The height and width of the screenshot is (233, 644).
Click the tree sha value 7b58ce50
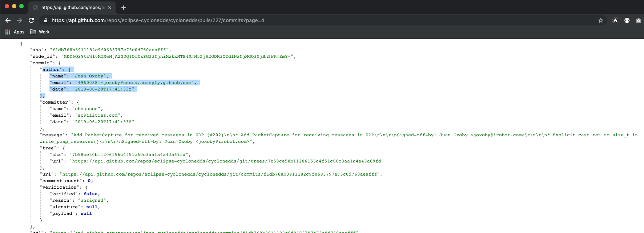[x=129, y=154]
